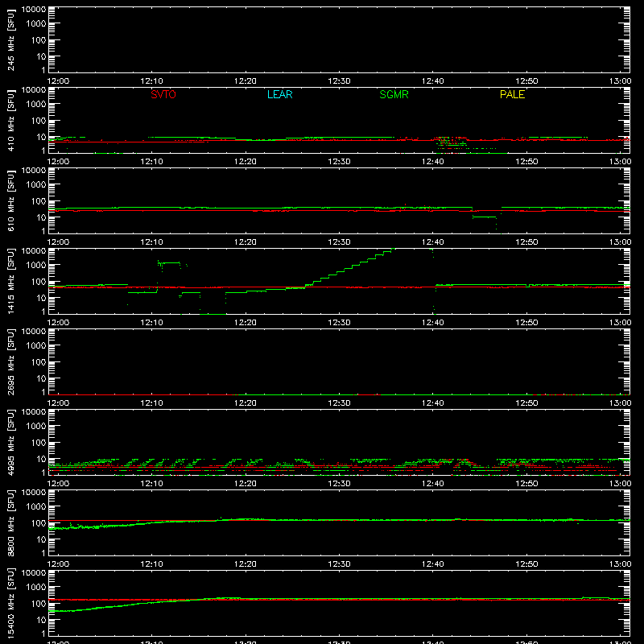Viewport: 644px width, 644px height.
Task: Select the 4995 MHz [SFU] axis title
Action: point(11,442)
